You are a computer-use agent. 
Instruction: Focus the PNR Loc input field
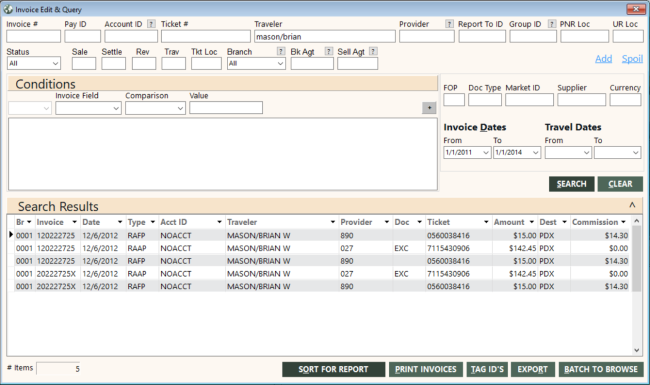click(585, 36)
